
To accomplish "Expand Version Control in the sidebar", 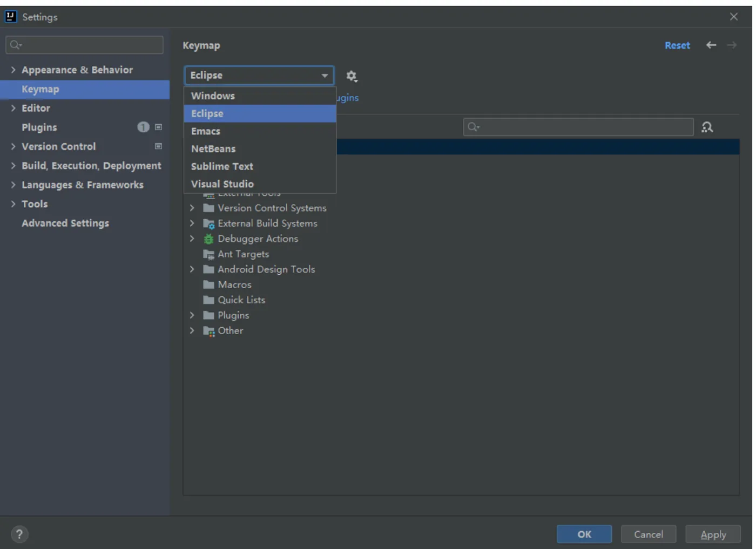I will (x=13, y=146).
